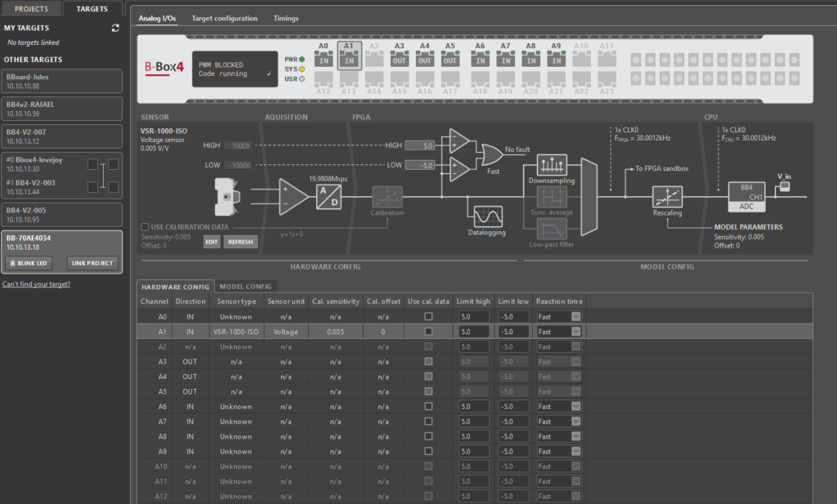The height and width of the screenshot is (504, 837).
Task: Tick Use cal. data for channel A6
Action: 428,407
